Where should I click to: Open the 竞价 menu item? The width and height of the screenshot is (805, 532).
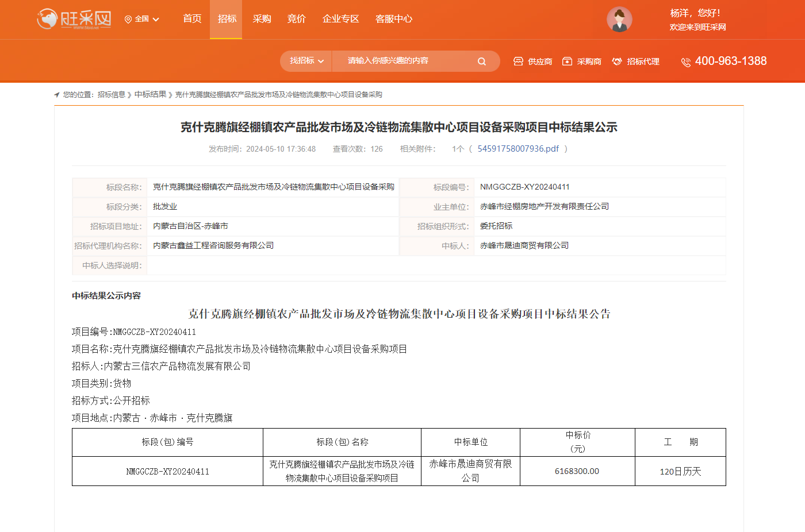pos(296,19)
